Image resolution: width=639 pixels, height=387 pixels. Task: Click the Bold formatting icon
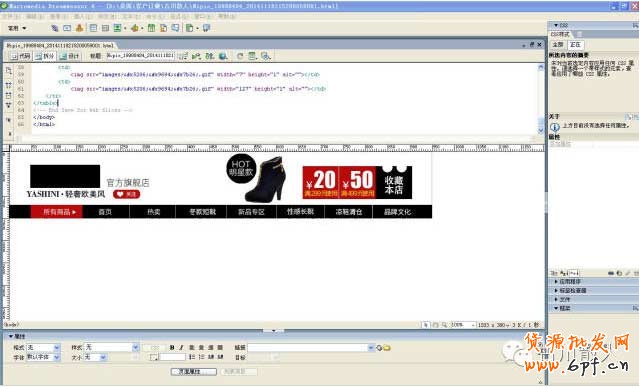click(172, 347)
